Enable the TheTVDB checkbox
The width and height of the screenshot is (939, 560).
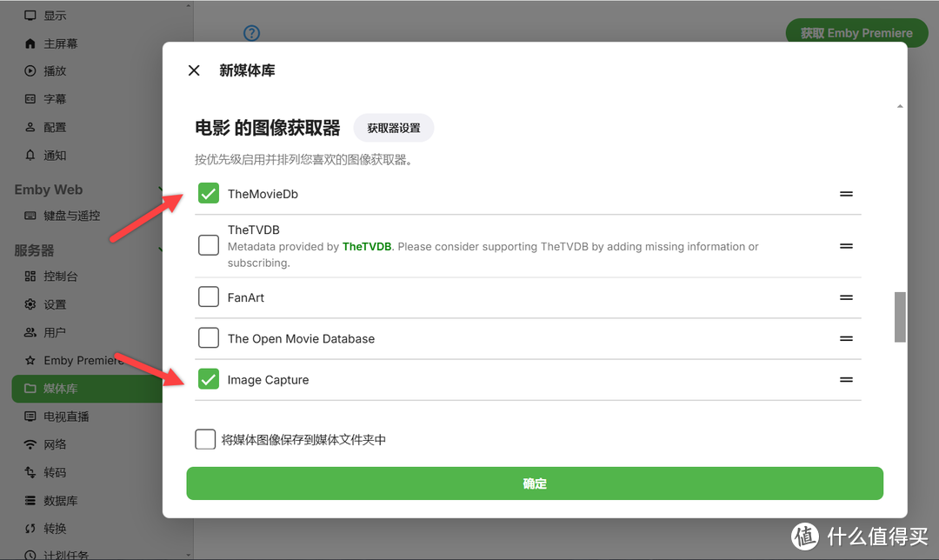coord(209,245)
